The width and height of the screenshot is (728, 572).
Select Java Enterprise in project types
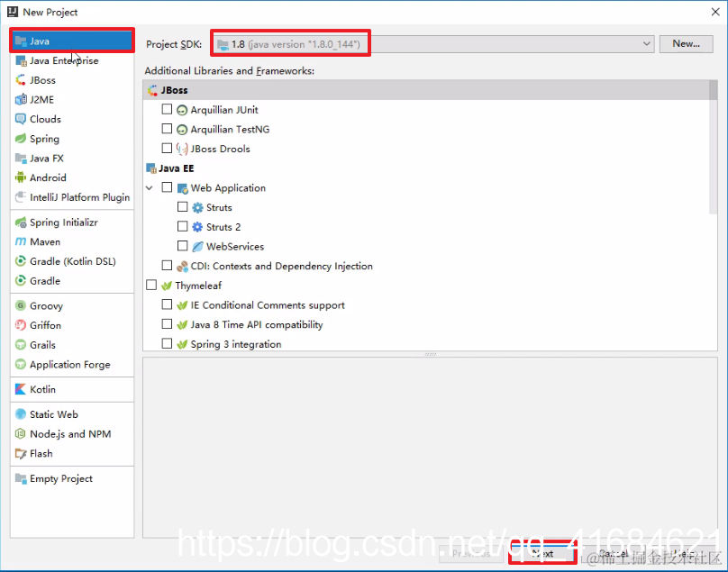[72, 61]
